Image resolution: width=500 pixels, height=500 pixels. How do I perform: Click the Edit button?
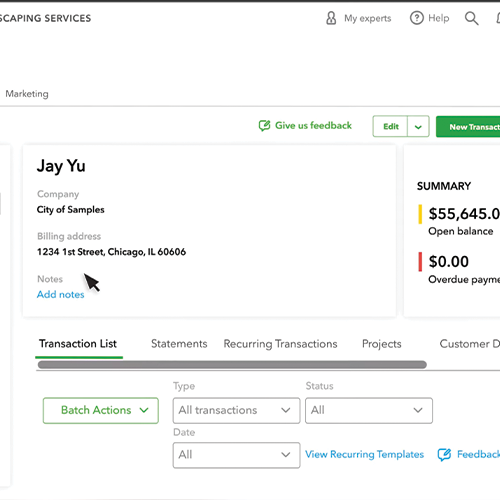pos(390,127)
